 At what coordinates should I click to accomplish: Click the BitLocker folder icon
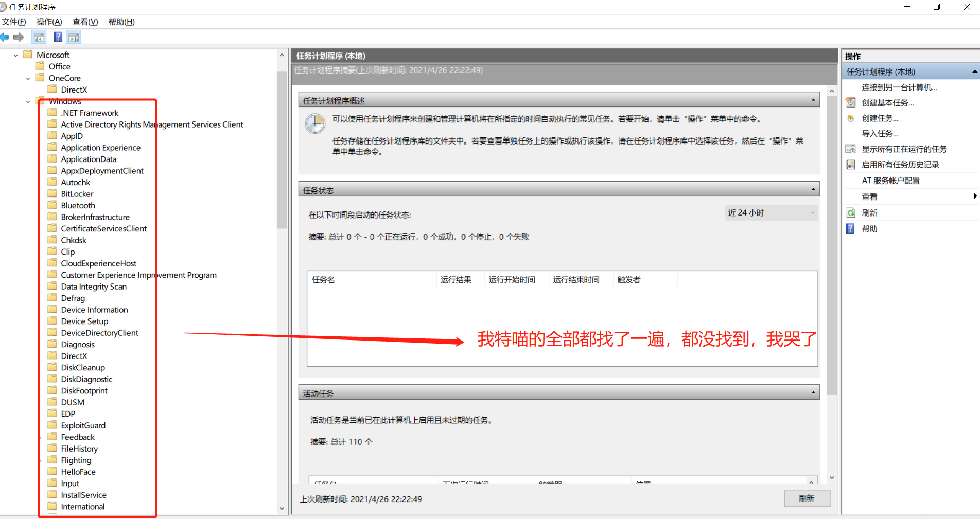coord(52,193)
